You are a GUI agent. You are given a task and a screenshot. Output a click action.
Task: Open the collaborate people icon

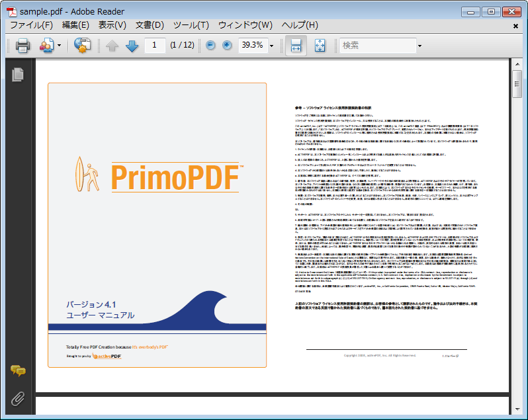46,46
